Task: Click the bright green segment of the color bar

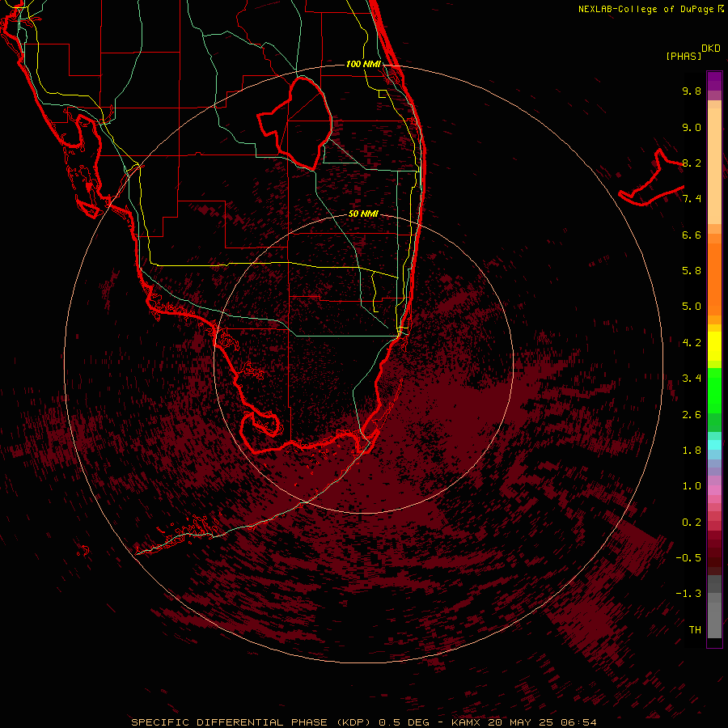Action: point(714,391)
